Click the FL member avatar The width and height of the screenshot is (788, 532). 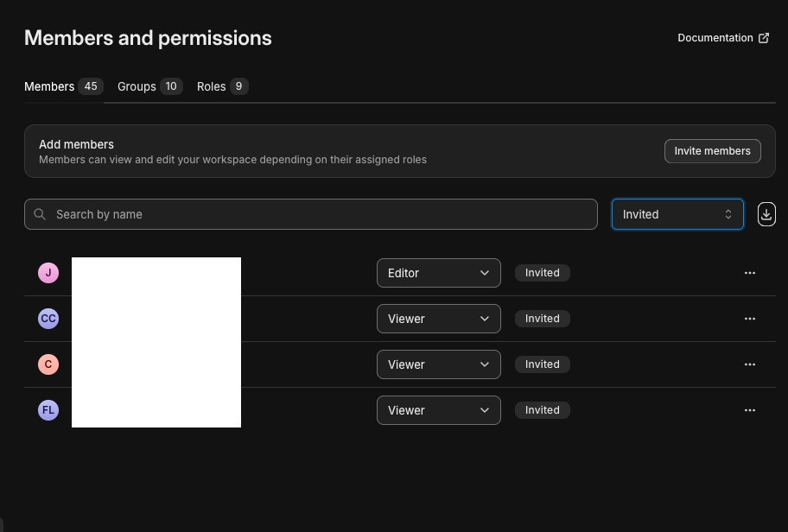(x=48, y=410)
